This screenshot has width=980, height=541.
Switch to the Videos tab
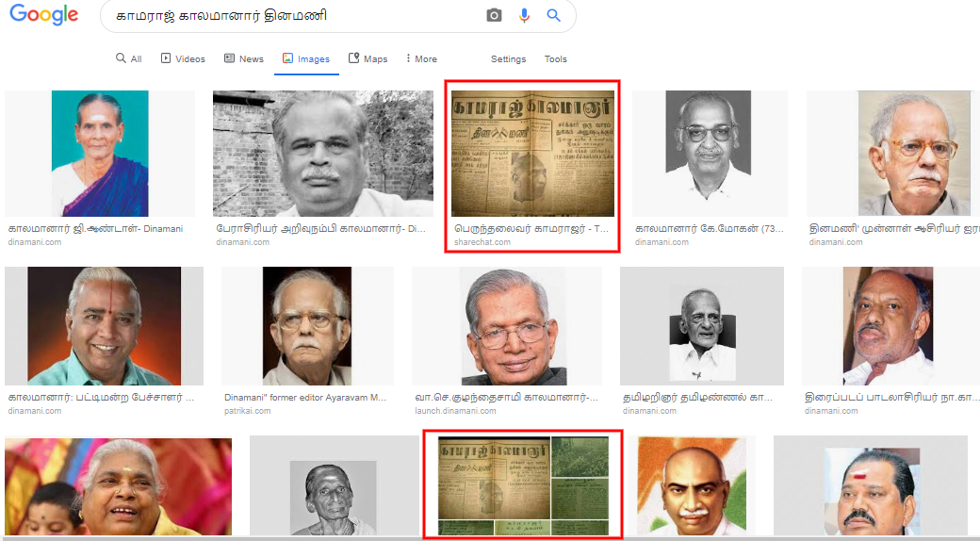pos(183,58)
